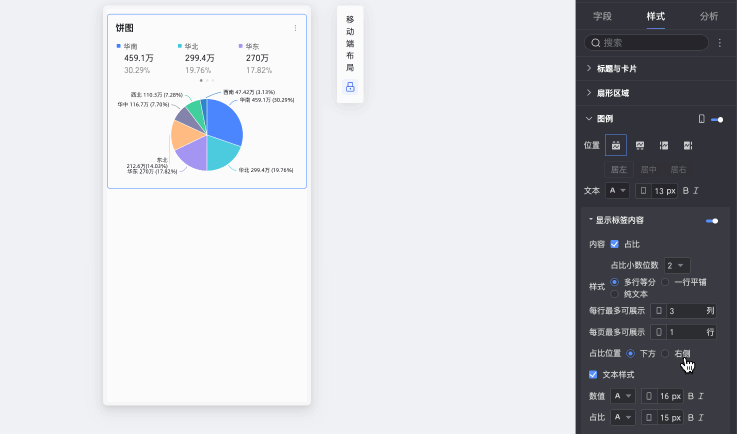
Task: Edit 每行最多可展示 column count
Action: point(686,311)
